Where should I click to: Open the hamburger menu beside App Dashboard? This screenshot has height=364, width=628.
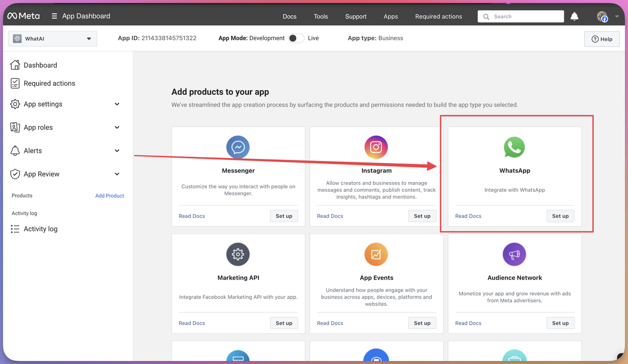54,16
